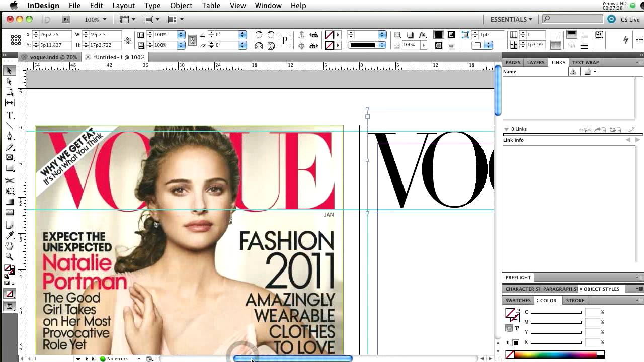This screenshot has width=644, height=362.
Task: Click the drop shadow icon
Action: (410, 35)
